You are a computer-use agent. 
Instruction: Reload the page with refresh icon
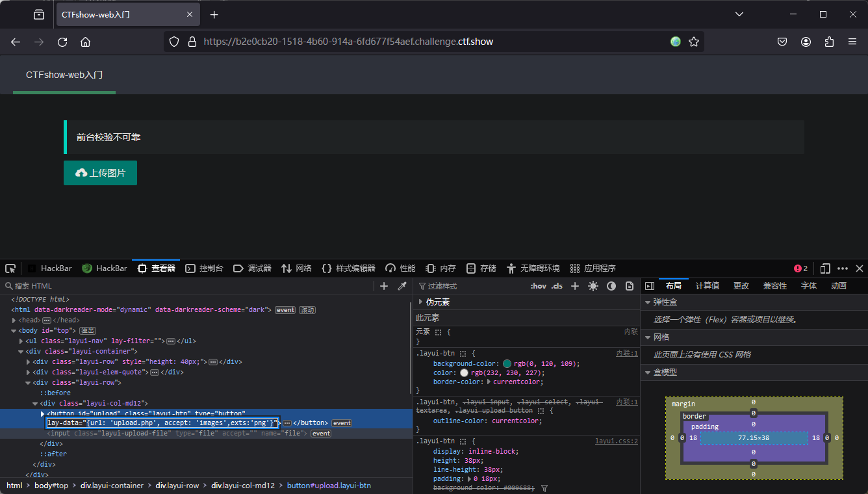[62, 42]
